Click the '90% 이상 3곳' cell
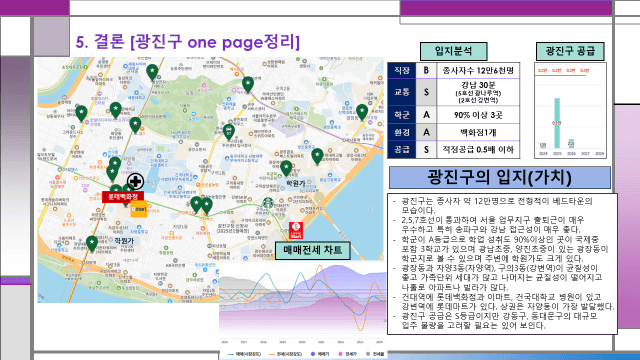The image size is (640, 360). [x=478, y=115]
